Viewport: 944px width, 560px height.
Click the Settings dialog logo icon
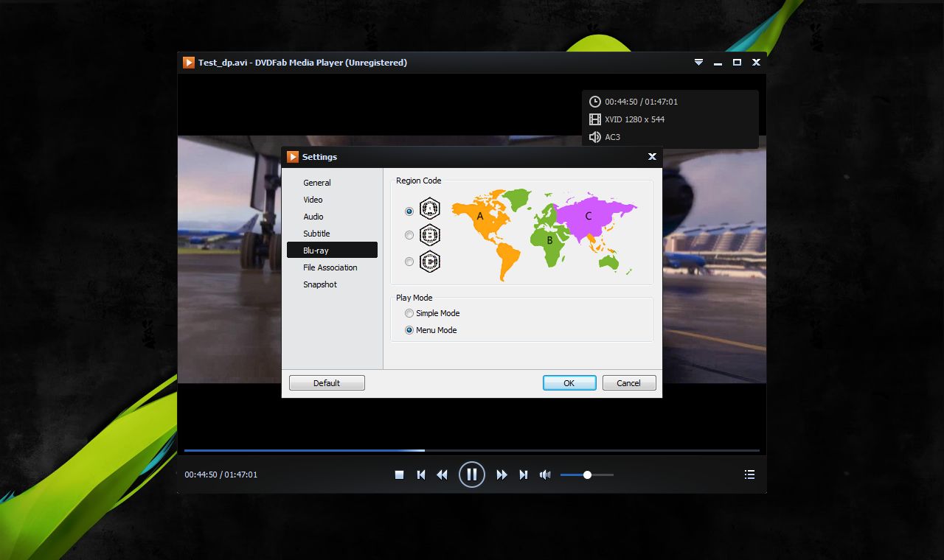coord(293,157)
